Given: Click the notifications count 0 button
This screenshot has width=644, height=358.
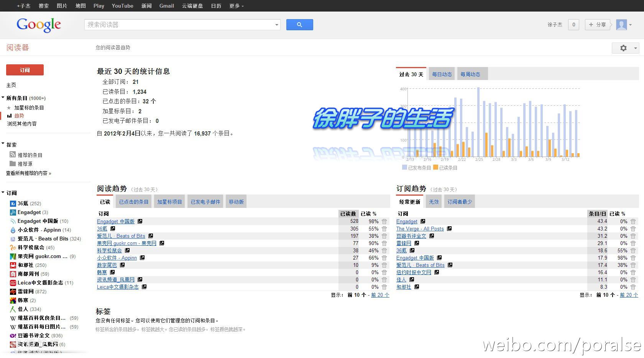Looking at the screenshot, I should pos(573,25).
